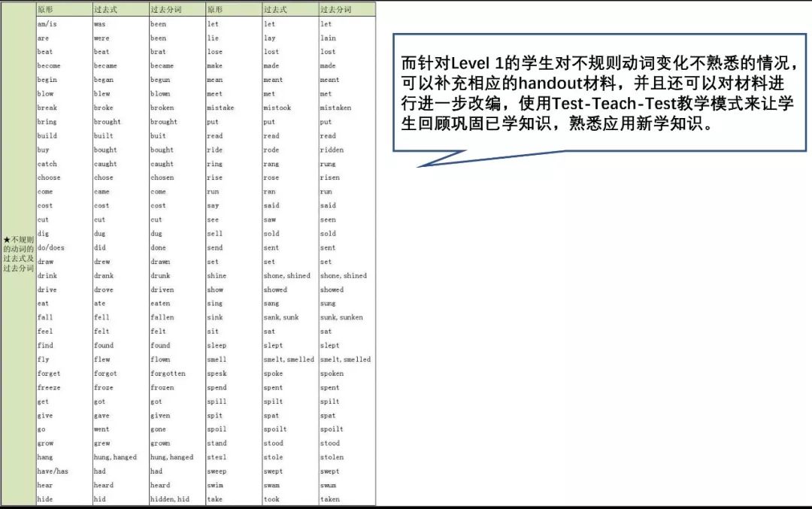812x509 pixels.
Task: Select the misspelled "buit" cell
Action: tap(158, 135)
